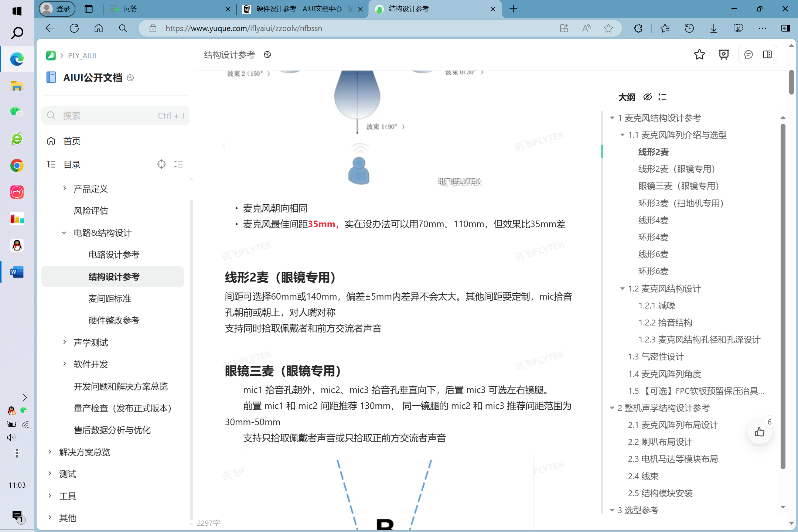Click locate current document target icon
Viewport: 798px width, 532px height.
[161, 164]
